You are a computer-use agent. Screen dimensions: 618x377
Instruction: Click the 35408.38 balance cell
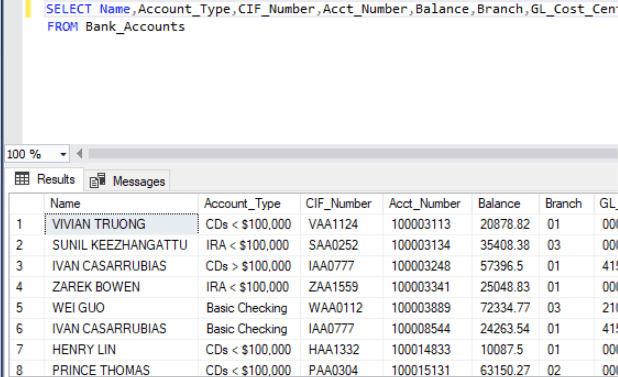tap(506, 245)
